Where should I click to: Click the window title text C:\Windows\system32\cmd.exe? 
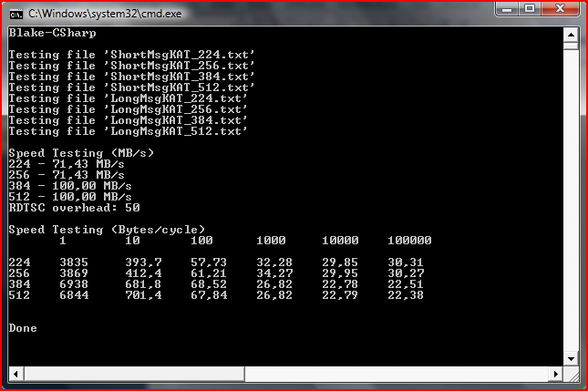[x=105, y=14]
